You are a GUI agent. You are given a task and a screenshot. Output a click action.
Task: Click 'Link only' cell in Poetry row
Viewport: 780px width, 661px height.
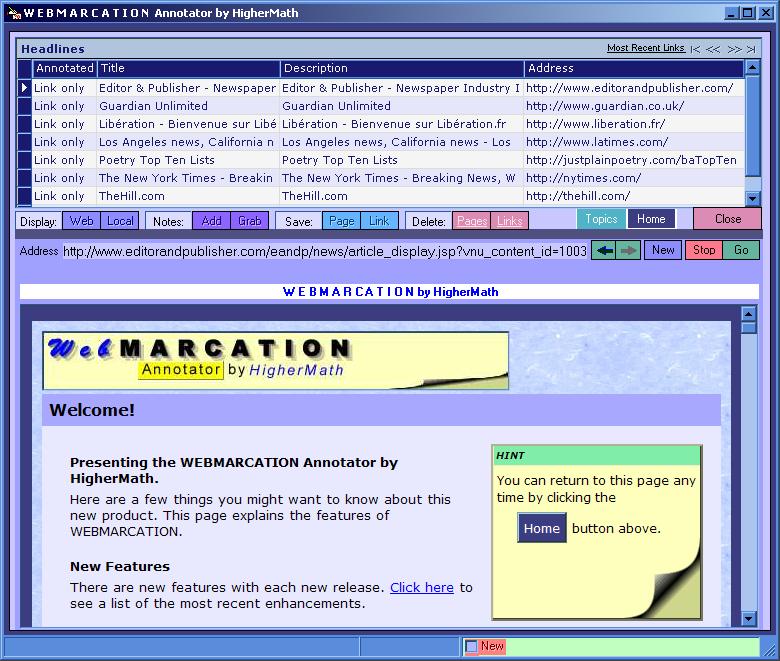64,160
